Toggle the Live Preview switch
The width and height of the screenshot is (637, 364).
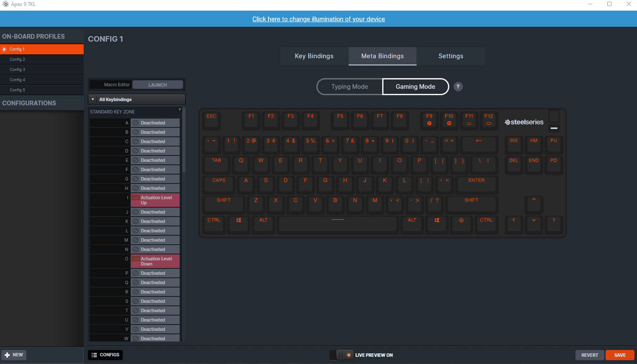[341, 355]
